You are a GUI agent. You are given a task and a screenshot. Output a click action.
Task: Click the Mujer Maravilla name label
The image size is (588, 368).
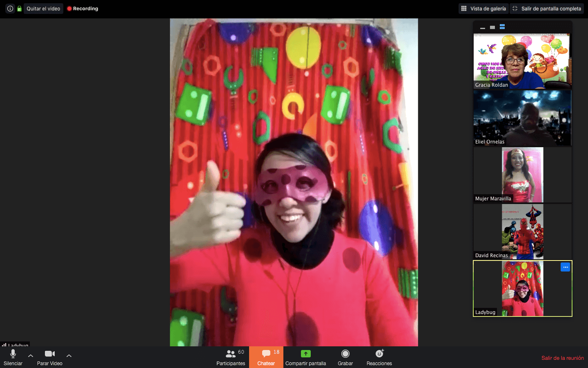[x=493, y=198]
